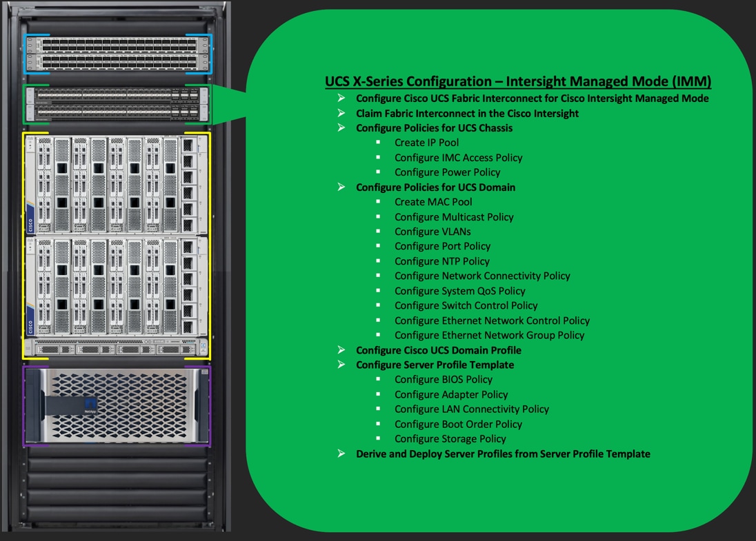Click "Configure Storage Policy" item
The width and height of the screenshot is (756, 541).
[x=450, y=439]
